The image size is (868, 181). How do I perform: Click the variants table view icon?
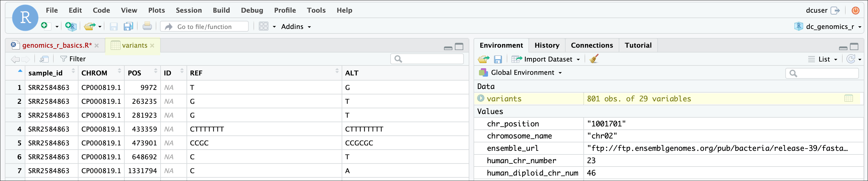pos(849,98)
